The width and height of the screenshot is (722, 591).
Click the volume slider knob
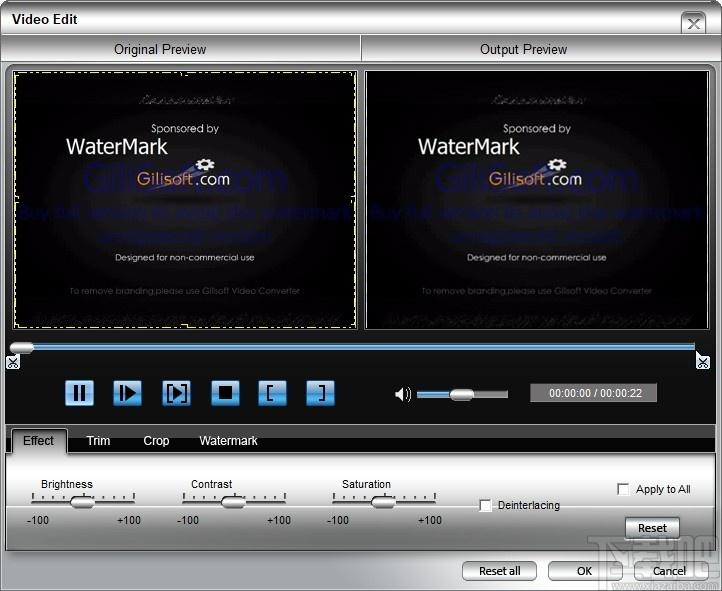[461, 394]
